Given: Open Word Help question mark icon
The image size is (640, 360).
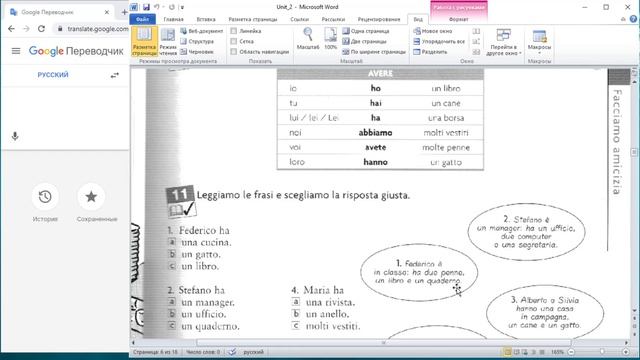Looking at the screenshot, I should (633, 19).
